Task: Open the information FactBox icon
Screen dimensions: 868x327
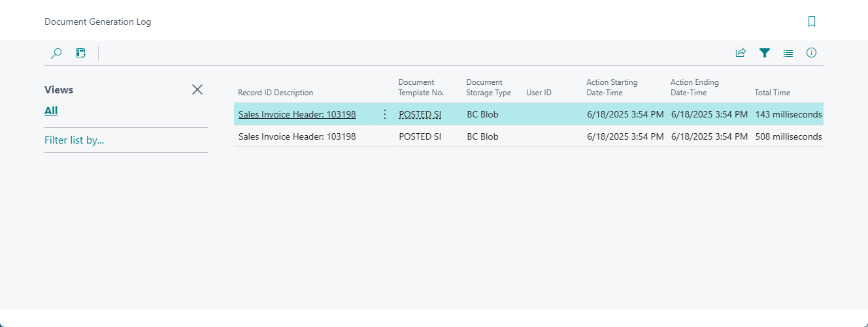Action: [811, 53]
